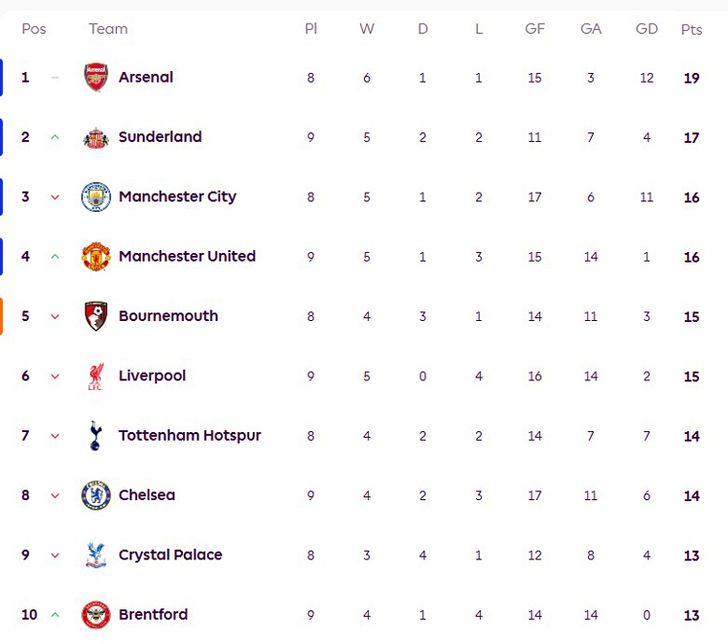Screen dimensions: 728x644
Task: Click Brentford's green position-up arrow
Action: [55, 614]
